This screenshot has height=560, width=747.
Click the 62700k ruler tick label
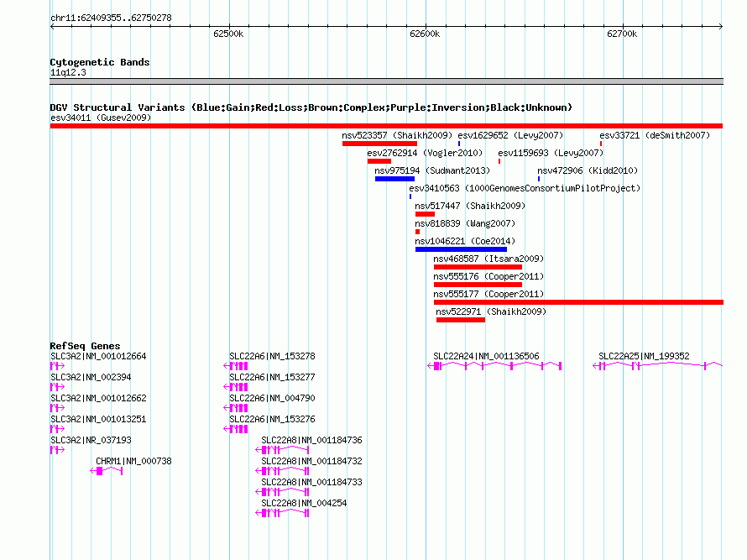pyautogui.click(x=622, y=34)
